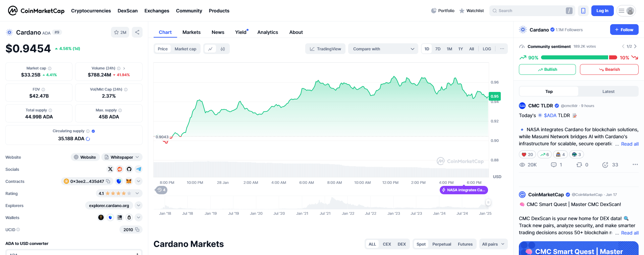Expand the 4.1 Rating dropdown
Viewport: 644px width, 255px height.
[119, 193]
